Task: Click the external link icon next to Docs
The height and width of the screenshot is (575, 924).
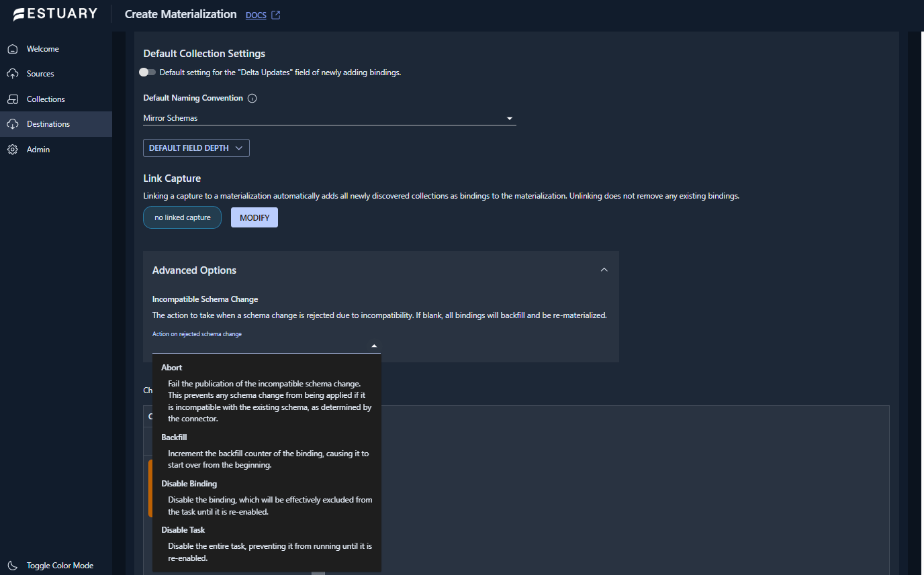Action: pos(275,15)
